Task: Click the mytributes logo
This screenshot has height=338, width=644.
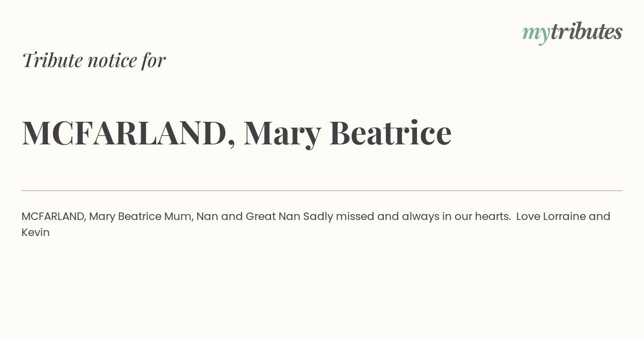Action: [572, 33]
